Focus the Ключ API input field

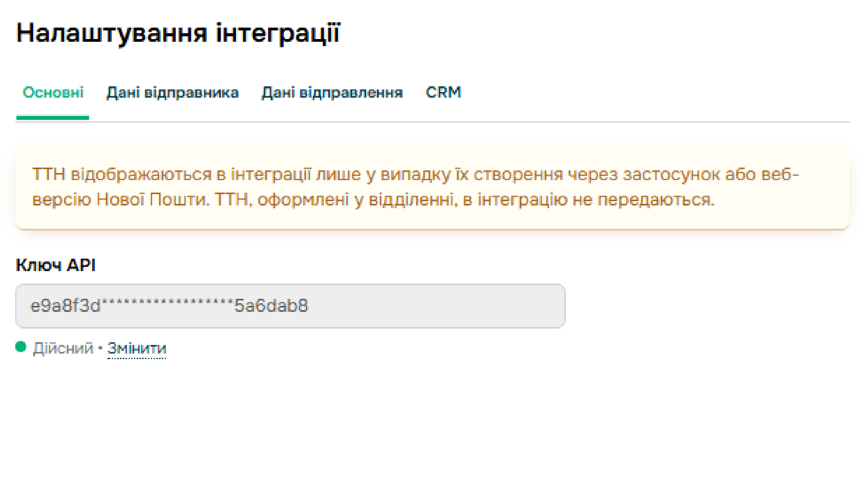[x=290, y=306]
